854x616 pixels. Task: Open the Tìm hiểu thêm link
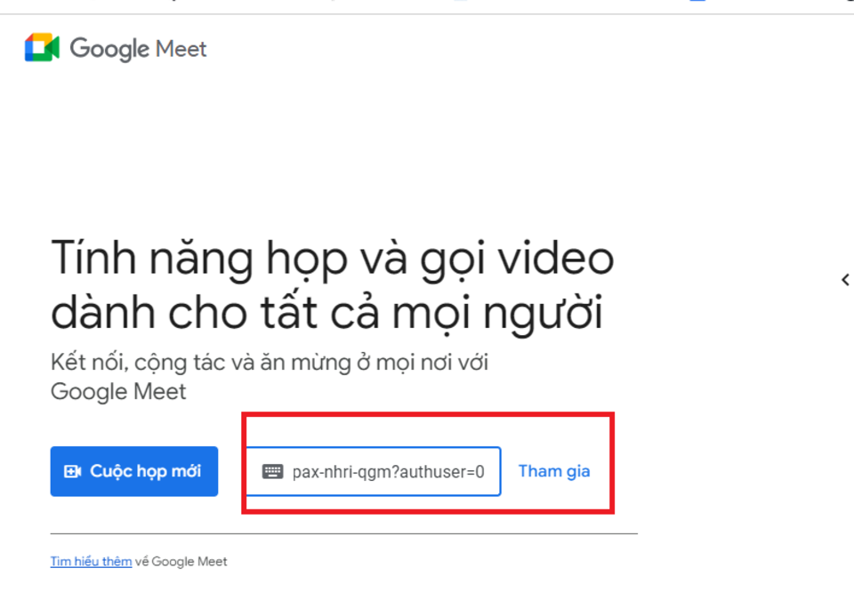pos(91,562)
